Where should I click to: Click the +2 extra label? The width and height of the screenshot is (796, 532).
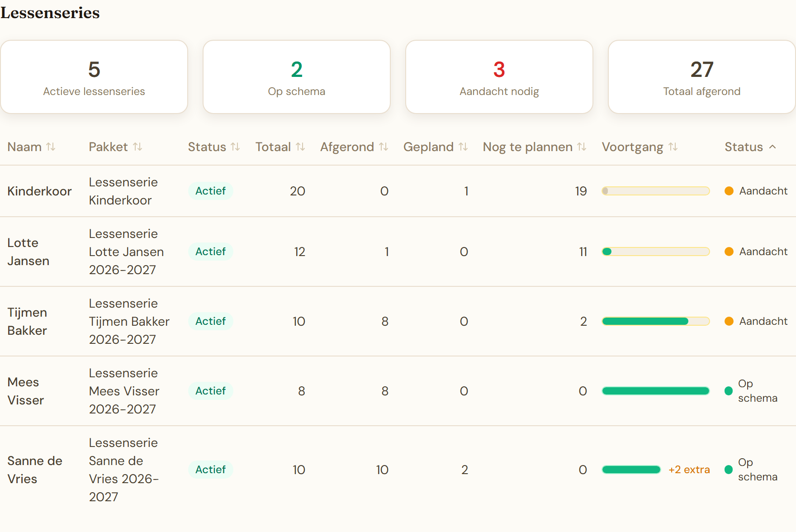click(689, 470)
